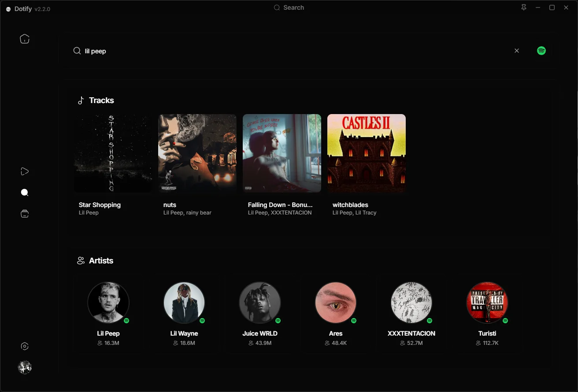Open the Ares artist eye photo
Screen dimensions: 578x392
(336, 303)
